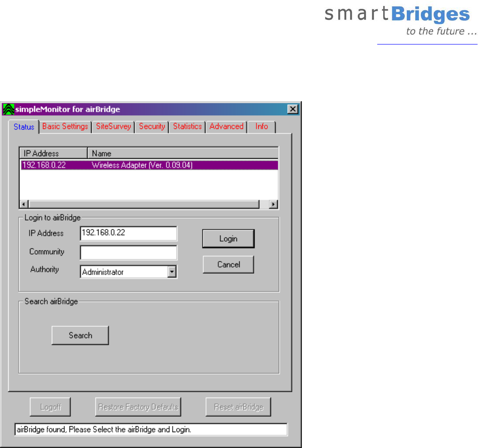Click the Search button

tap(80, 335)
